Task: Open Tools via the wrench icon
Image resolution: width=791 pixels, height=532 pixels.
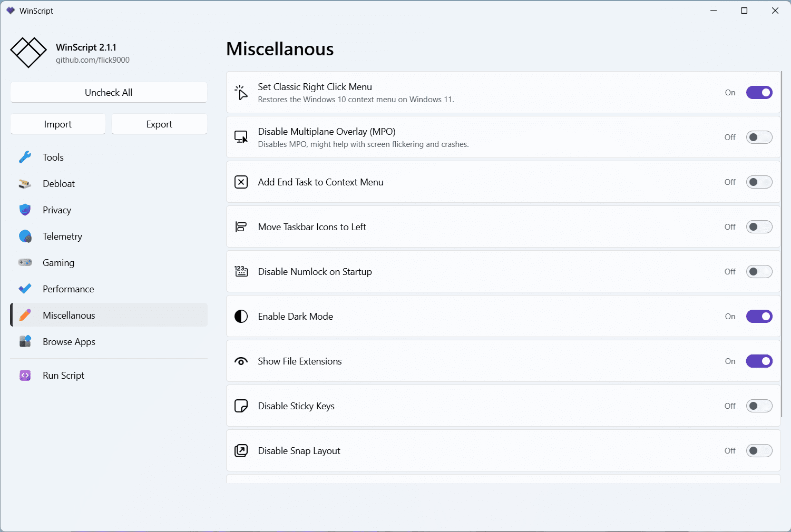Action: coord(25,157)
